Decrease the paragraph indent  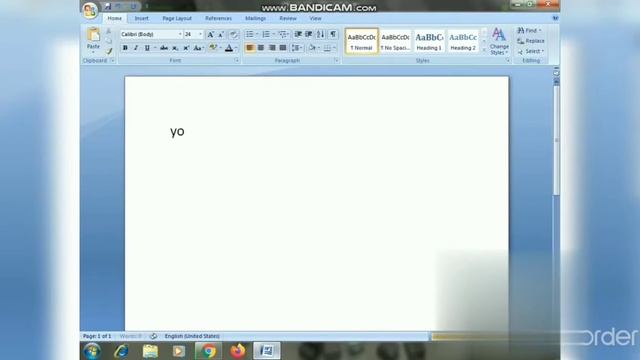point(298,34)
